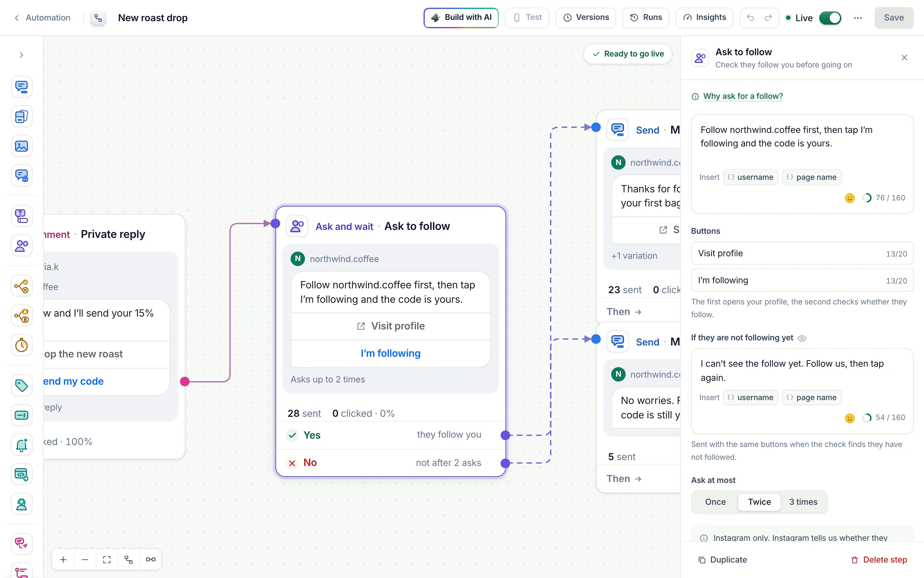Click the flow icon beside the title
The image size is (924, 578).
[98, 18]
